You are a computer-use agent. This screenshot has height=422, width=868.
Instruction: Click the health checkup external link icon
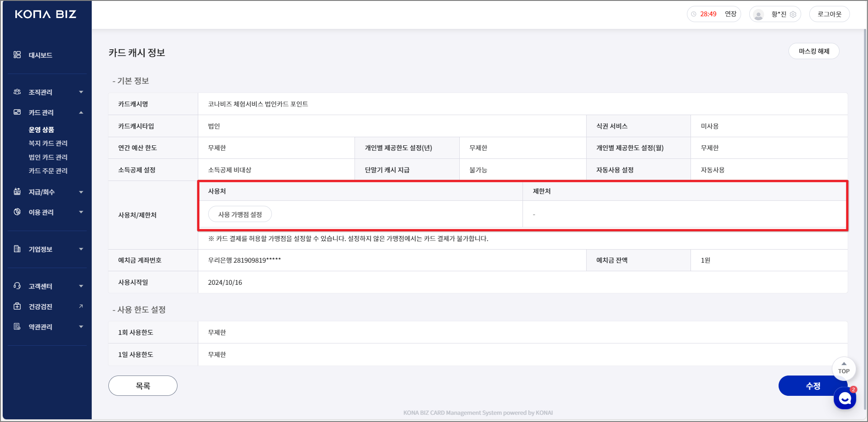click(x=81, y=306)
